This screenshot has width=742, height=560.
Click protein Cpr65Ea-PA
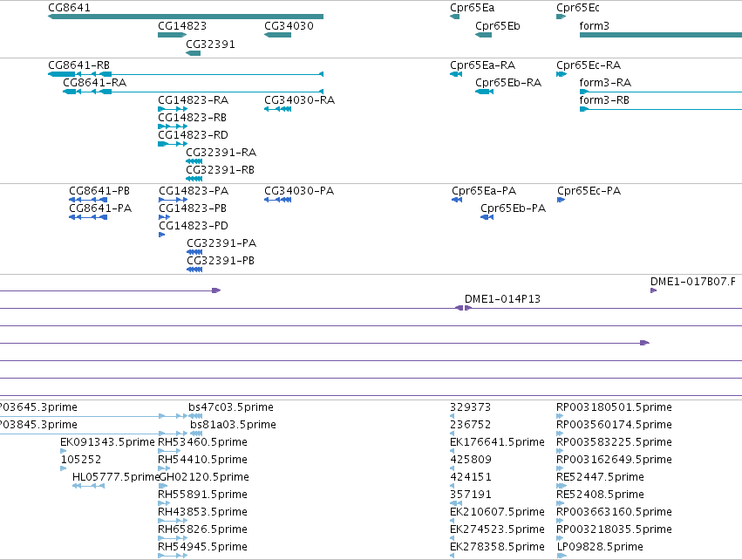click(x=457, y=200)
